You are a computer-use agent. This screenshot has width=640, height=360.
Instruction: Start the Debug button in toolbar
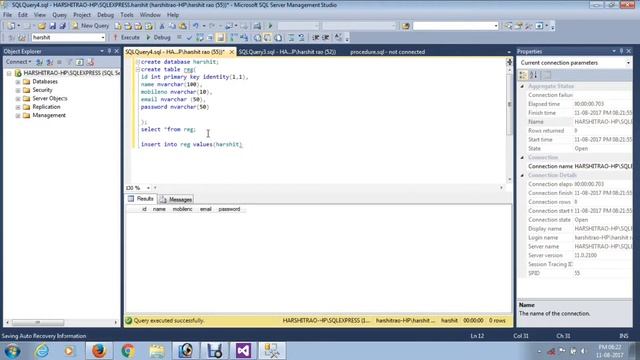[158, 38]
